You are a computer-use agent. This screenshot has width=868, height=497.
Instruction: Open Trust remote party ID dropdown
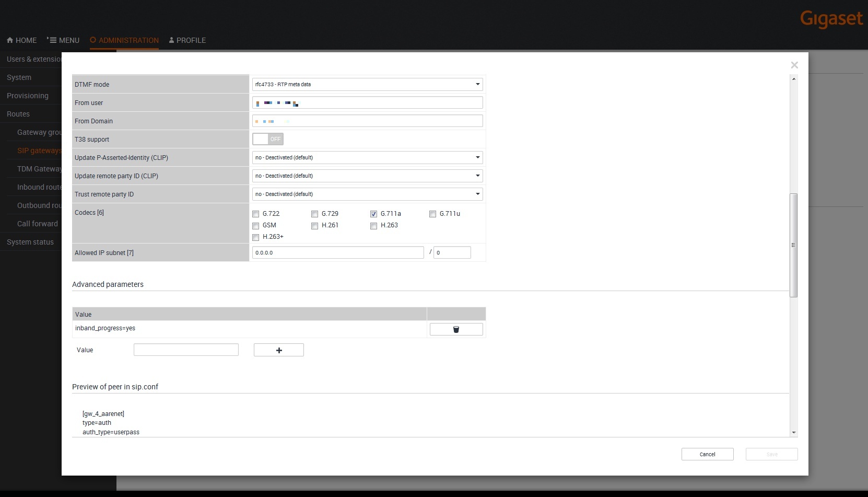(368, 194)
